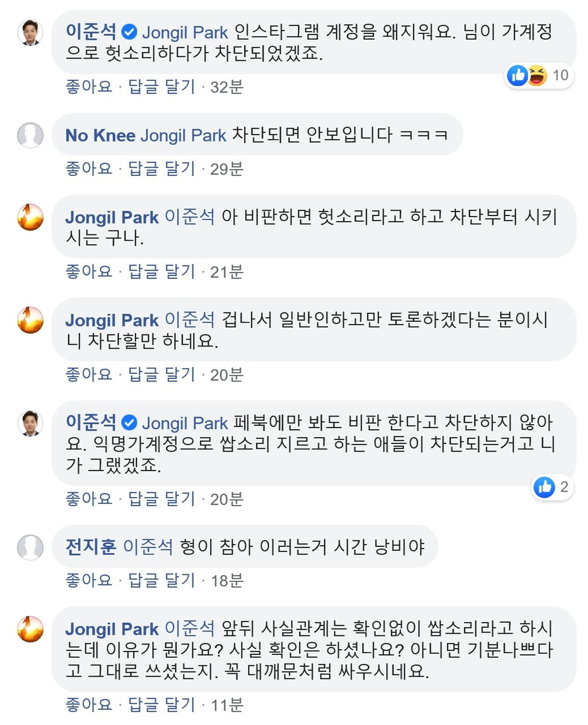Click the 18분 timestamp on 전지훈's comment
Screen dimensions: 588x725
tap(227, 581)
